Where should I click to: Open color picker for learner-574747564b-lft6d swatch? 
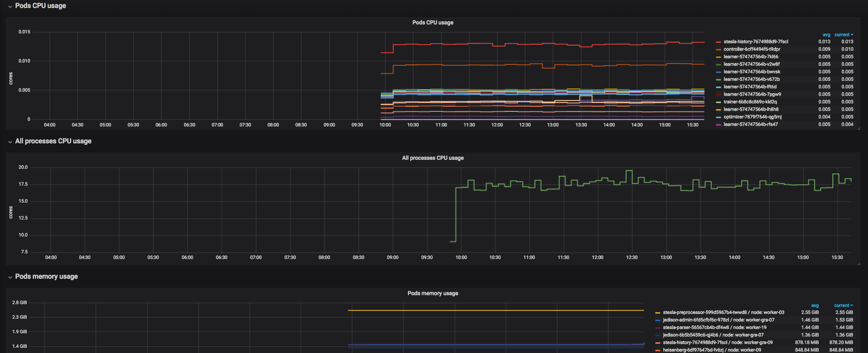718,87
